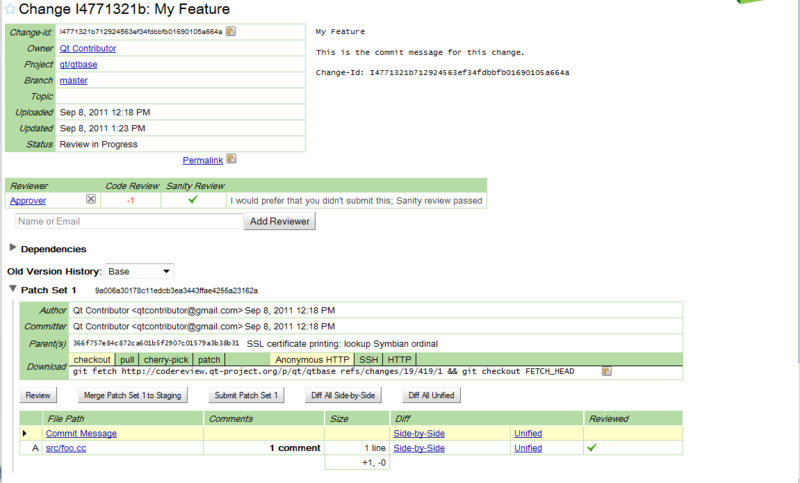Open Unified diff for Commit Message
The image size is (800, 483).
coord(530,433)
